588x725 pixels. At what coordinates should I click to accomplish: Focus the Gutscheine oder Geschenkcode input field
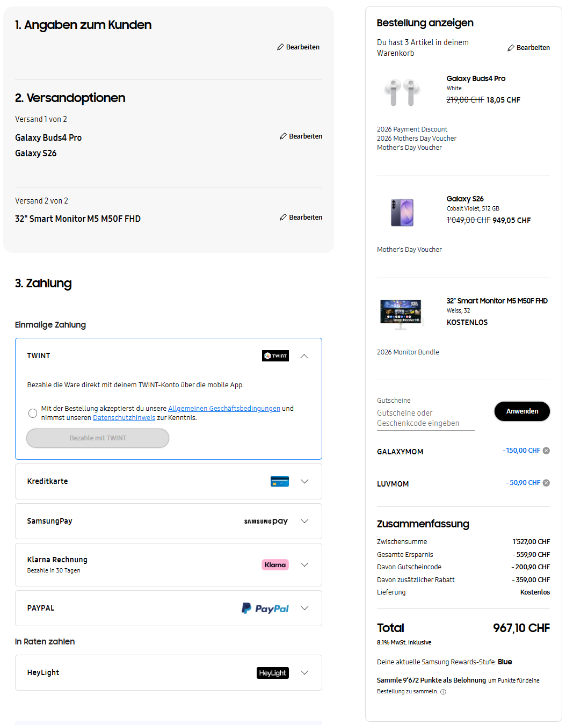coord(426,418)
